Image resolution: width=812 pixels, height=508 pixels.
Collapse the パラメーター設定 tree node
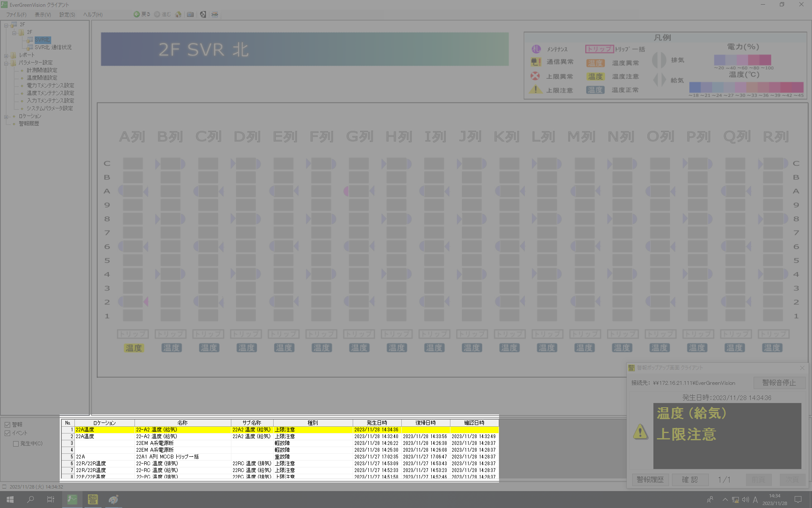(x=6, y=63)
